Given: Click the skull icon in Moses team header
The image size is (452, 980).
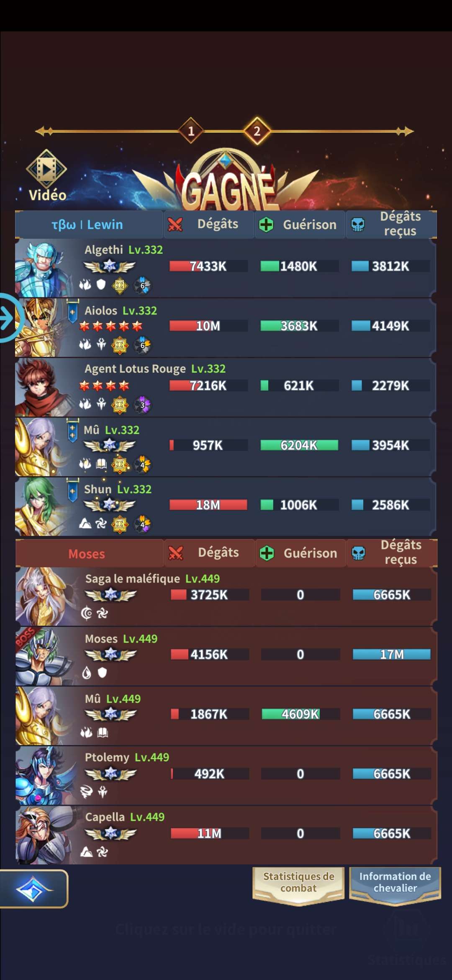Looking at the screenshot, I should point(358,553).
